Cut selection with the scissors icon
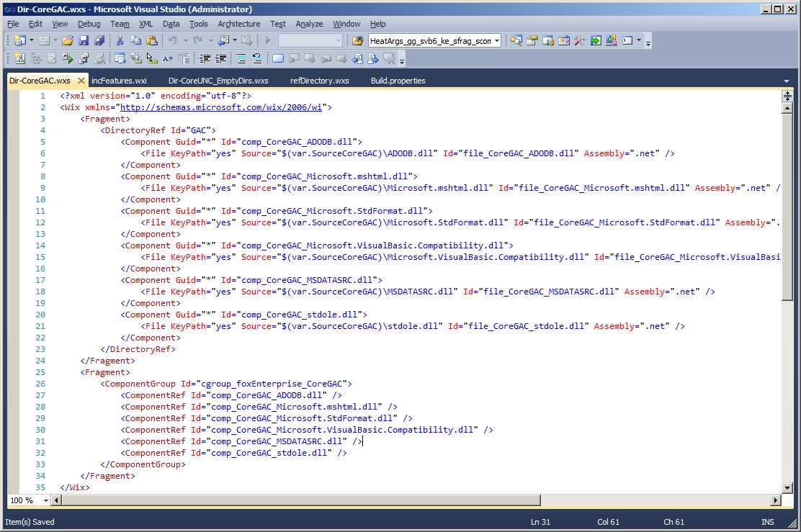The image size is (801, 532). 120,41
